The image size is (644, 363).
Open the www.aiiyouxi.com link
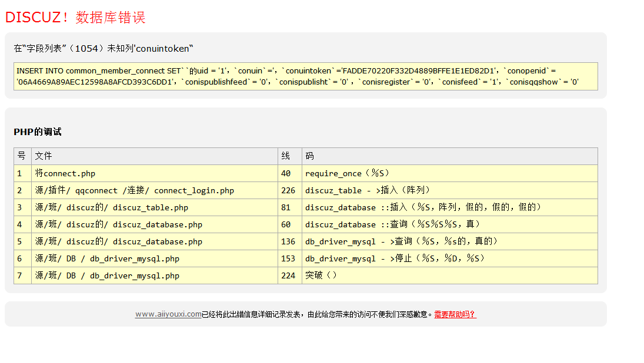168,314
